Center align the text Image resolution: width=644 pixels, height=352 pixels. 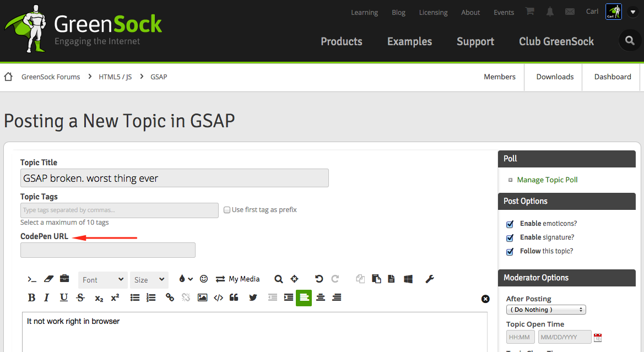pos(321,297)
